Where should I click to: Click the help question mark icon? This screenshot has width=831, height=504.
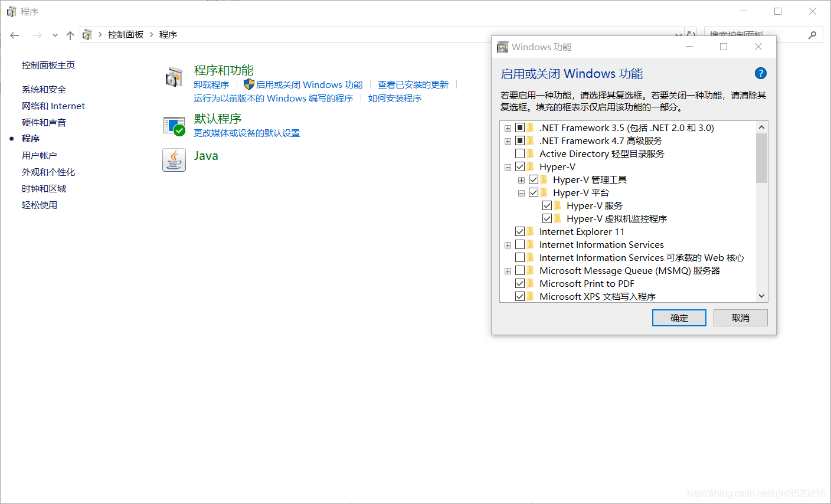point(761,73)
